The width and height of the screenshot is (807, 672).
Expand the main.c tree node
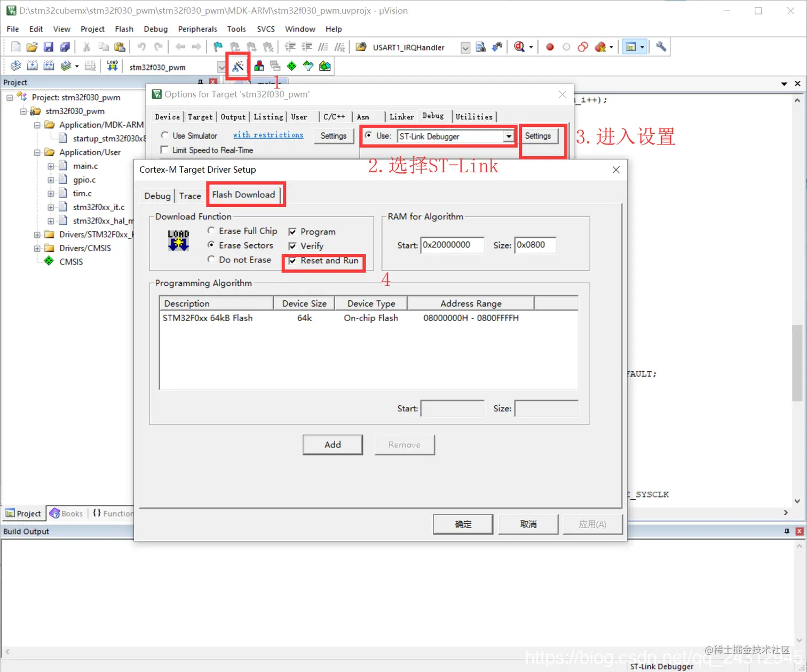coord(51,166)
